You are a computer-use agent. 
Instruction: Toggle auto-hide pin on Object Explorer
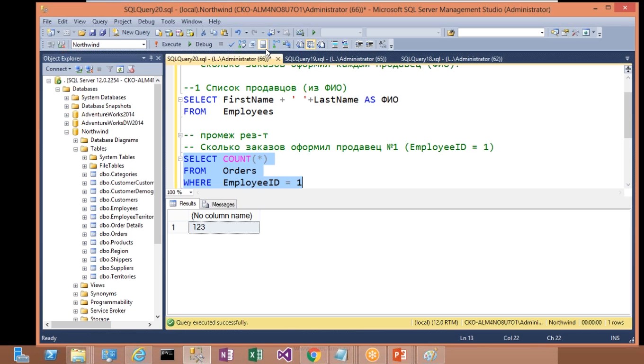(x=151, y=58)
